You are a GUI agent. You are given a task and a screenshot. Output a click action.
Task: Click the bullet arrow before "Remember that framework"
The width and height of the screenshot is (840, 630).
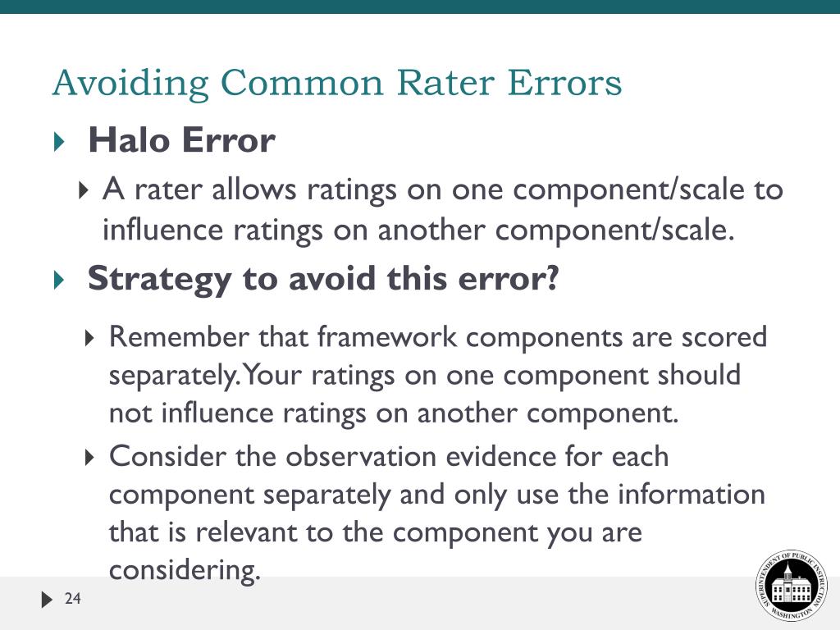pyautogui.click(x=90, y=338)
